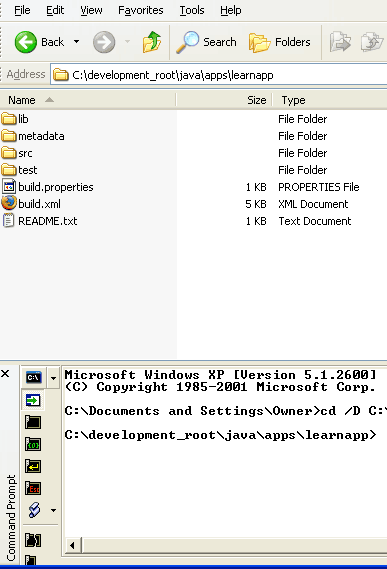The image size is (387, 569).
Task: Click the Command Prompt vertical title label
Action: (x=11, y=518)
